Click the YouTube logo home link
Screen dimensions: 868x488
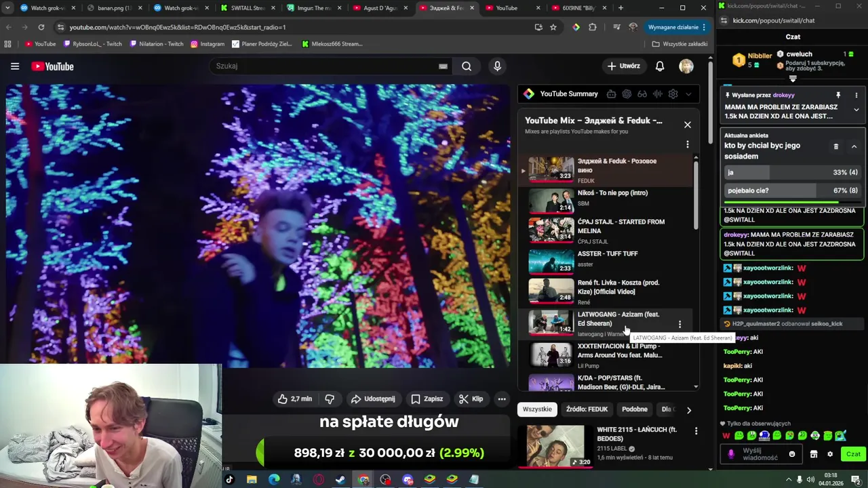point(52,66)
